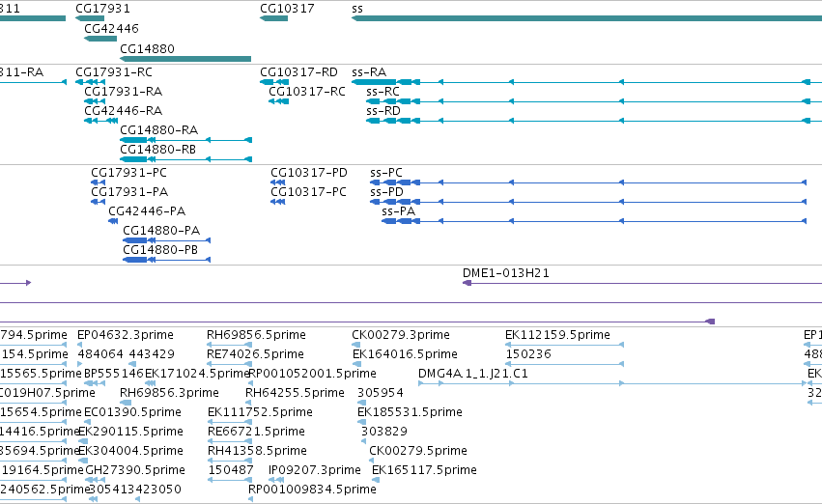822x504 pixels.
Task: Click the CG17931 gene label
Action: coord(102,9)
